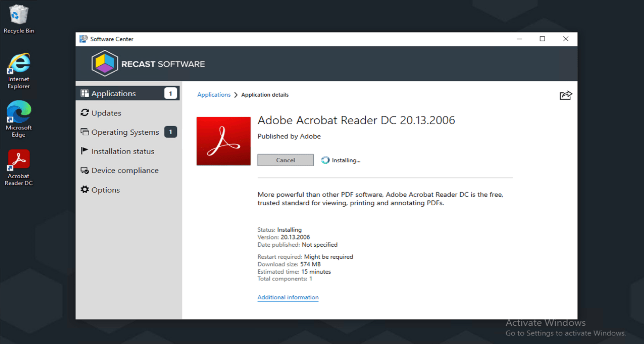
Task: Open the Applications section in sidebar
Action: (114, 93)
